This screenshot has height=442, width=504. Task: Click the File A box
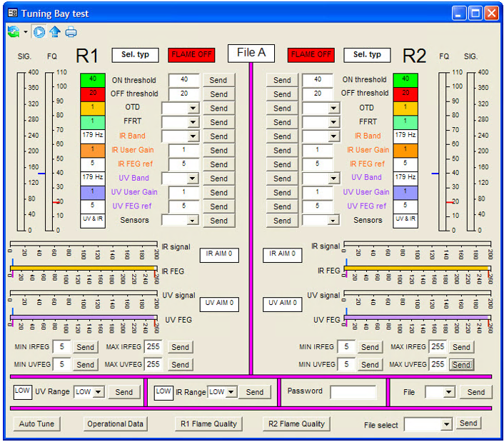[251, 53]
